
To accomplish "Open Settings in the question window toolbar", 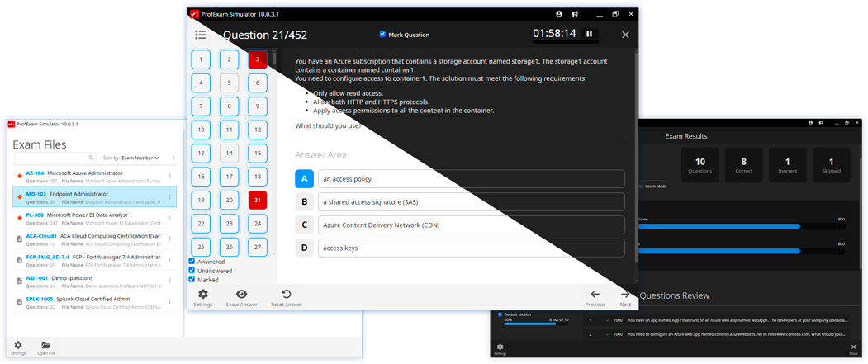I will coord(203,298).
